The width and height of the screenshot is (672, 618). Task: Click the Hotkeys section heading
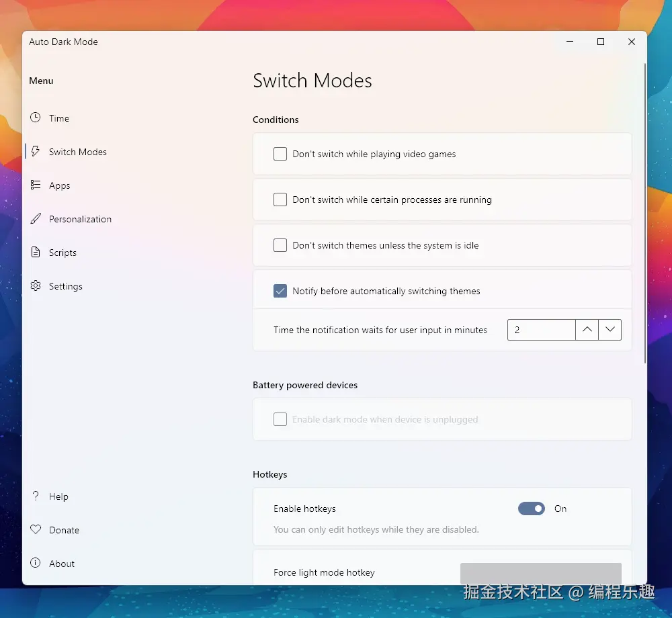tap(270, 474)
